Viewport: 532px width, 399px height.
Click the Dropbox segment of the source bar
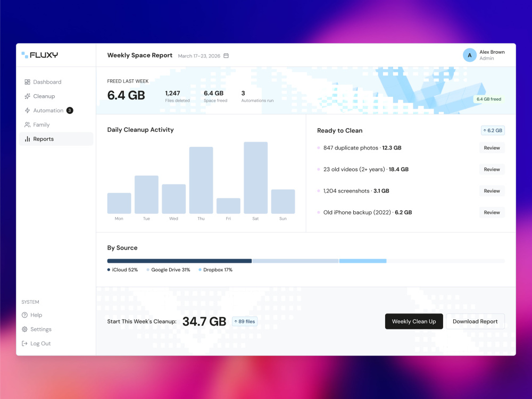pos(363,261)
